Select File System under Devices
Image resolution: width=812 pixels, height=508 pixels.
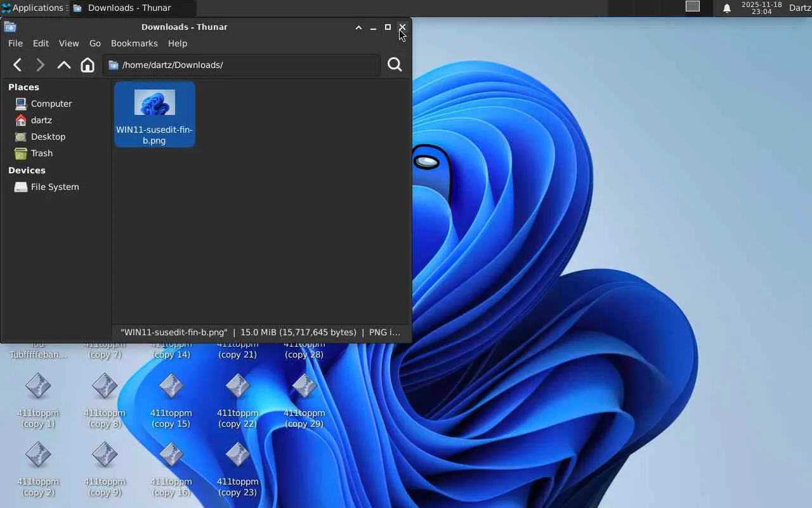point(47,187)
